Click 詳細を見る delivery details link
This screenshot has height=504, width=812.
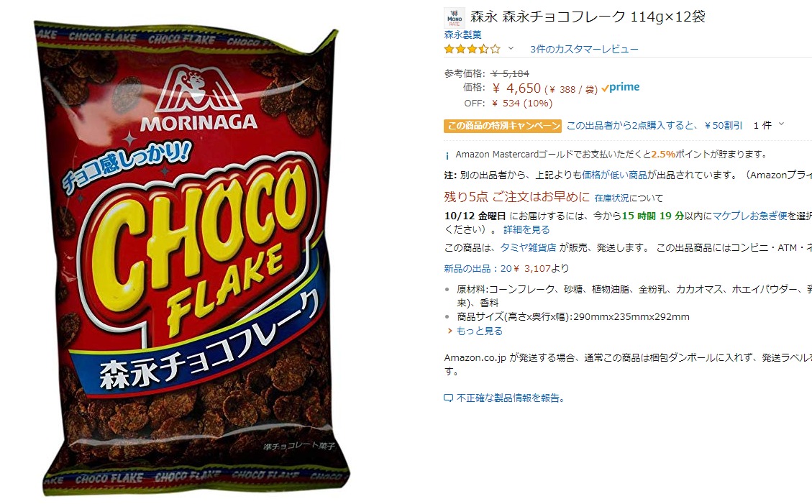526,229
